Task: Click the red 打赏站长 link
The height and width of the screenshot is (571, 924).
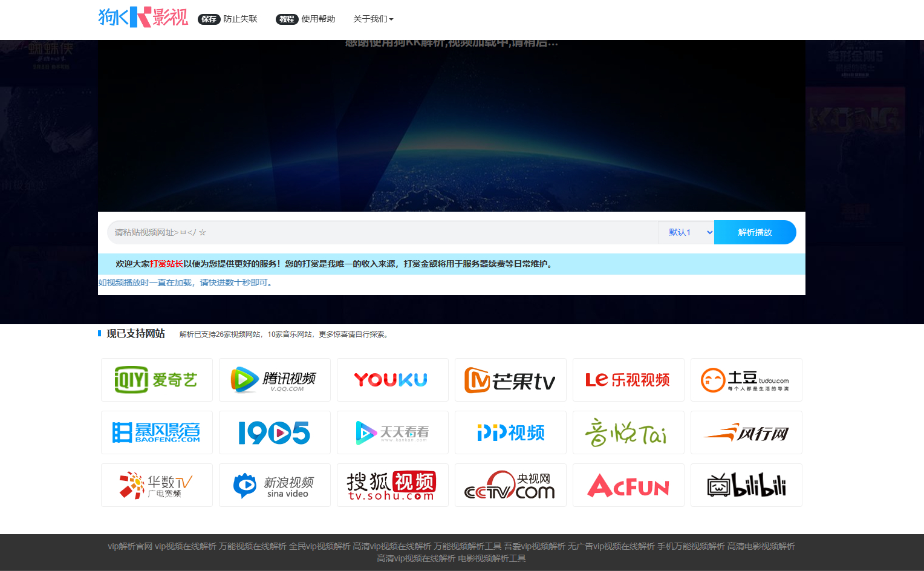Action: click(166, 264)
